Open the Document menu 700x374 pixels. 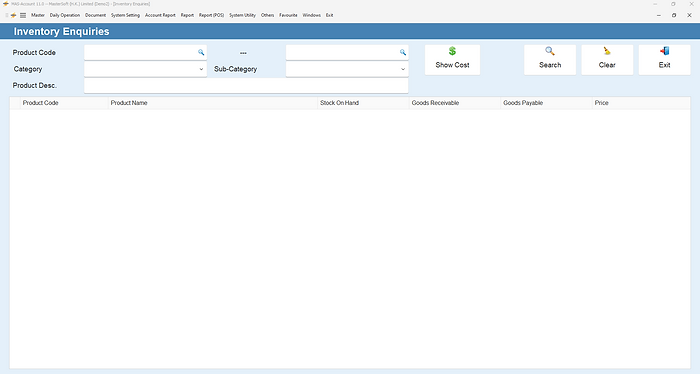tap(96, 15)
